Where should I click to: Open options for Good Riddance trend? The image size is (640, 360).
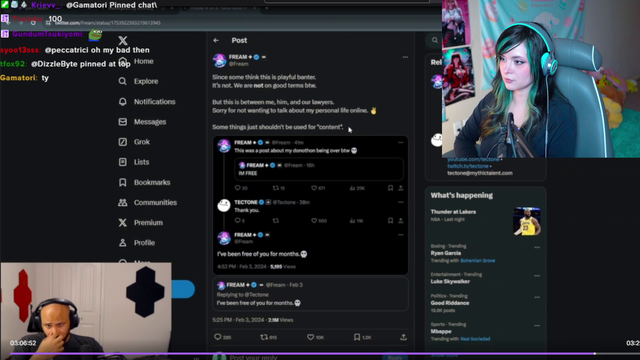click(537, 298)
